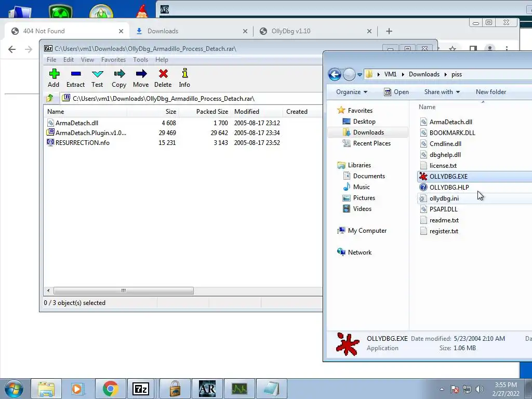Click the padlock taskbar icon
The height and width of the screenshot is (399, 532).
point(175,389)
